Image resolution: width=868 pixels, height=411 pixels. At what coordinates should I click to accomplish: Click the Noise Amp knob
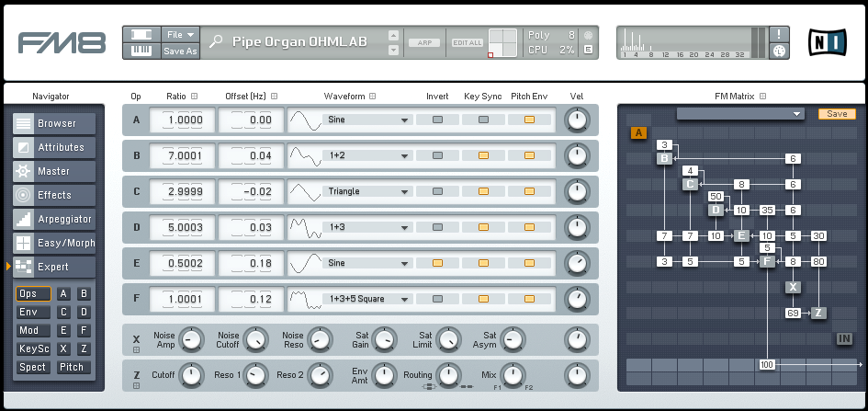(x=192, y=340)
